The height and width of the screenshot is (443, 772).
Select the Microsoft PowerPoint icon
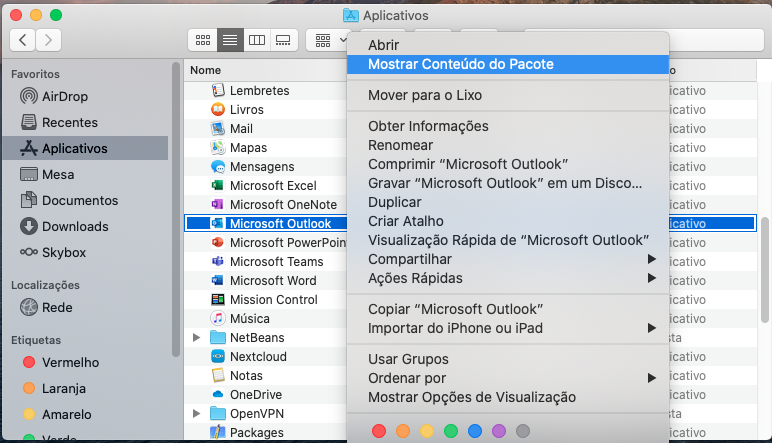[x=218, y=243]
